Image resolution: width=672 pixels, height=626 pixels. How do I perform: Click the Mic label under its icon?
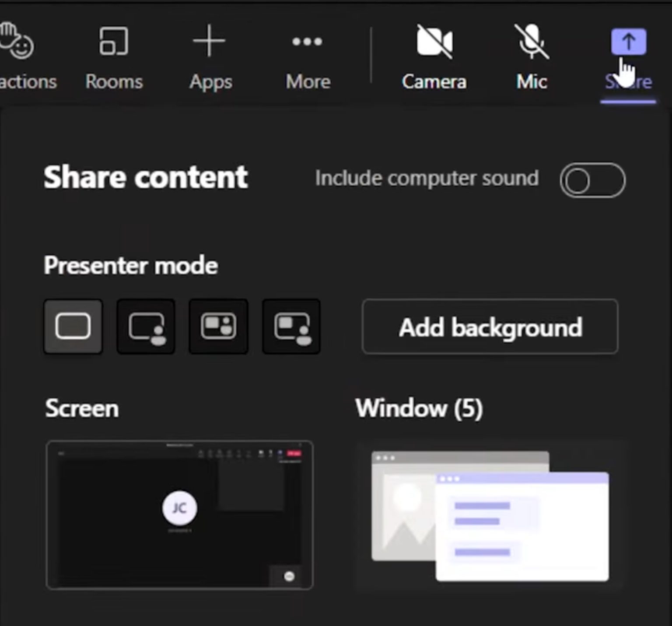(531, 81)
